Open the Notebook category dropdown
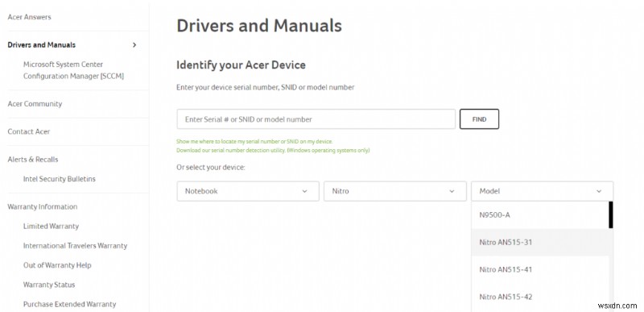Viewport: 644px width, 312px height. tap(248, 191)
